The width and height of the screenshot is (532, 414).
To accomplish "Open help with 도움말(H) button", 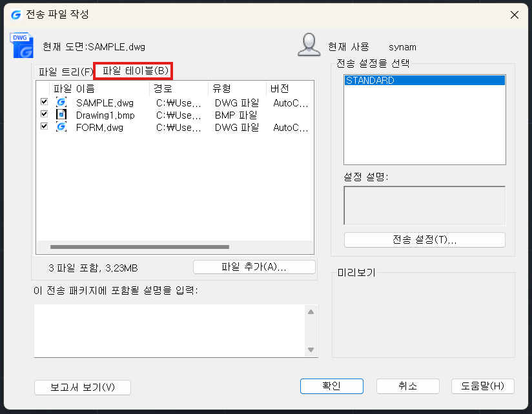I will (482, 386).
